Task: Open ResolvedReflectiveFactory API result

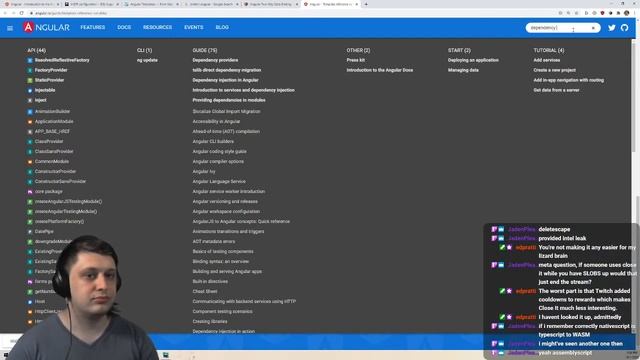Action: pyautogui.click(x=62, y=60)
